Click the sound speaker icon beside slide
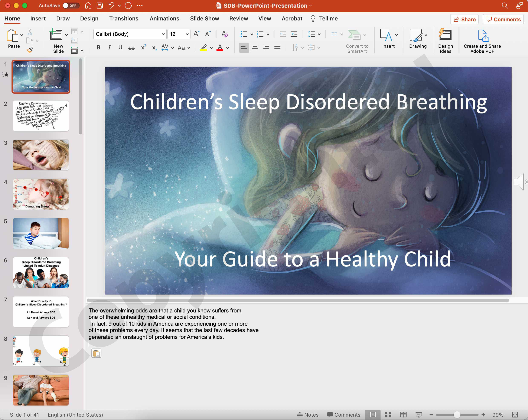Viewport: 528px width, 420px height. click(520, 182)
